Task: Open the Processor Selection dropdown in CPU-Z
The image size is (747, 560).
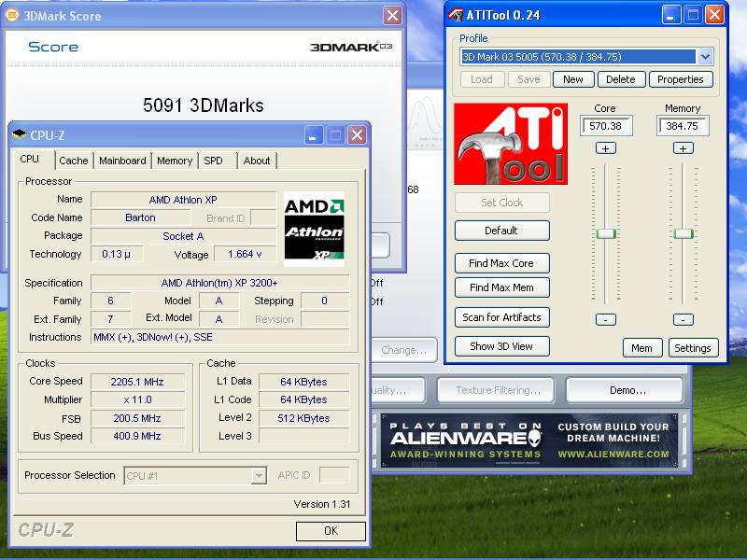Action: [259, 475]
